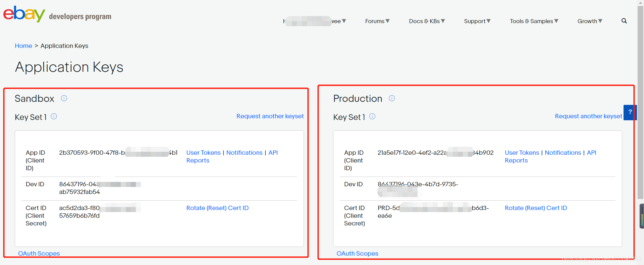
Task: Request another keyset for Sandbox
Action: tap(270, 116)
